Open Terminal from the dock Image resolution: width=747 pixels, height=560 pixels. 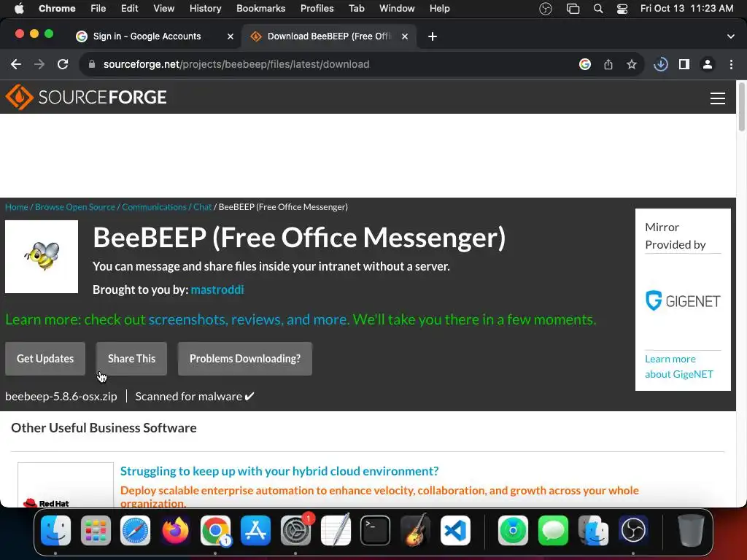click(376, 531)
